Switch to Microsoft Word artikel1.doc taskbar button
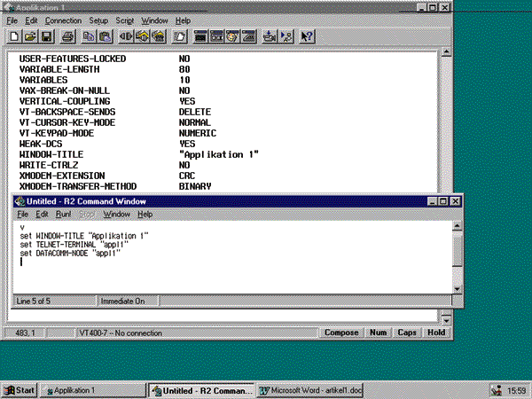The height and width of the screenshot is (399, 532). point(310,390)
